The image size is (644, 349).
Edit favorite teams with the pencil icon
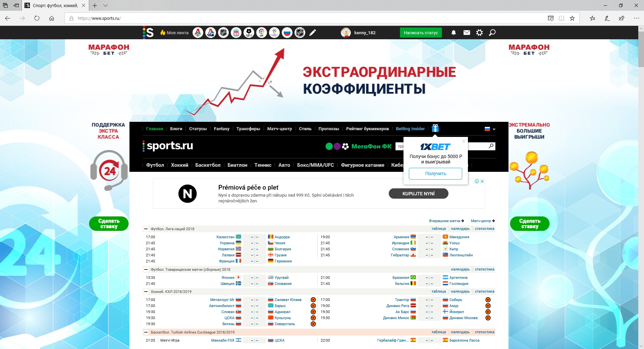tap(313, 33)
